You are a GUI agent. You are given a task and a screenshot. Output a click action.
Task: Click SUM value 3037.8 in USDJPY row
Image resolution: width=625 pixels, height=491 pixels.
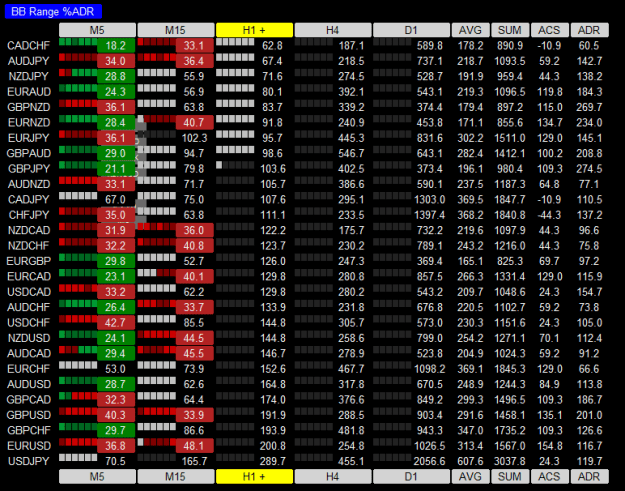point(510,462)
